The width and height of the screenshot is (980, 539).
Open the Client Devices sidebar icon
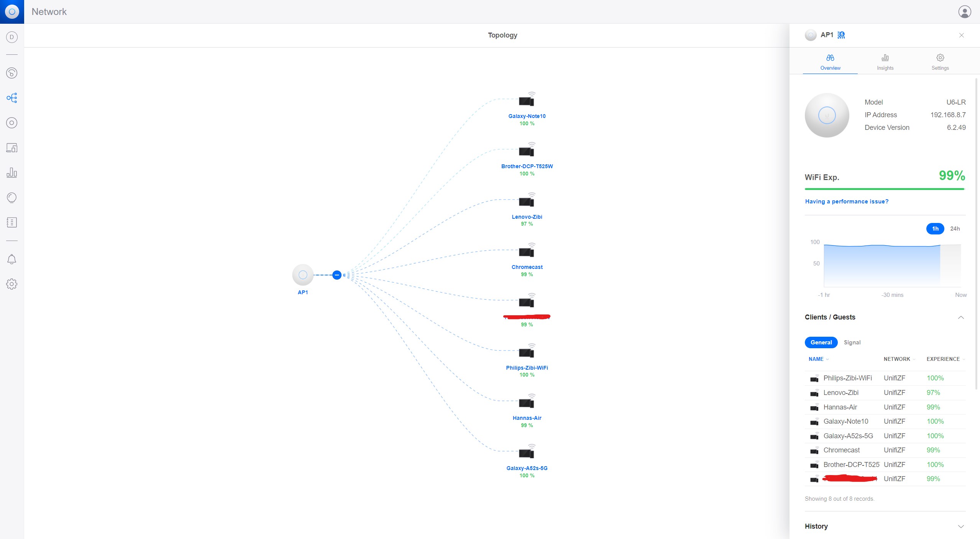point(11,148)
